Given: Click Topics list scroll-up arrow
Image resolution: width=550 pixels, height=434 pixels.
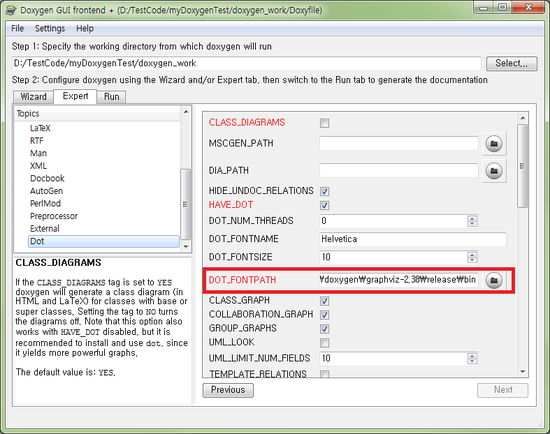Looking at the screenshot, I should pyautogui.click(x=186, y=112).
